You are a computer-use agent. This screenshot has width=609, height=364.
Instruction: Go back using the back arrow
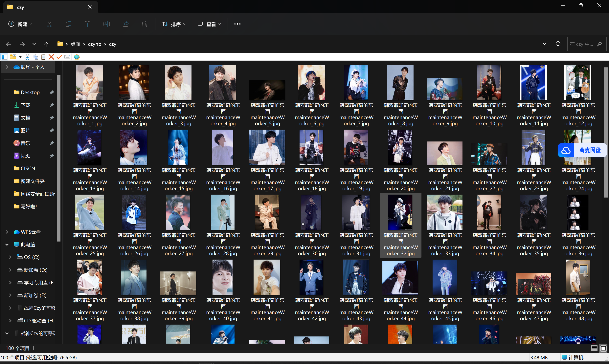coord(9,44)
